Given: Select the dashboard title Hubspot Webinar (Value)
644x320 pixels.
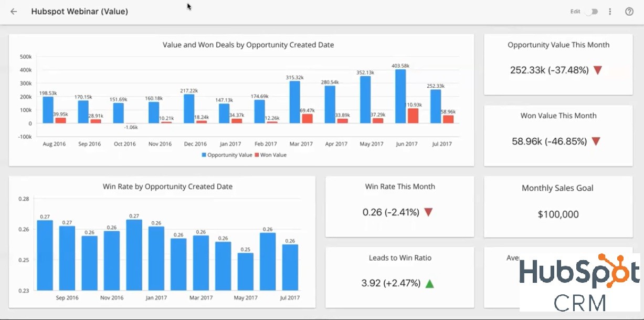Looking at the screenshot, I should point(80,12).
